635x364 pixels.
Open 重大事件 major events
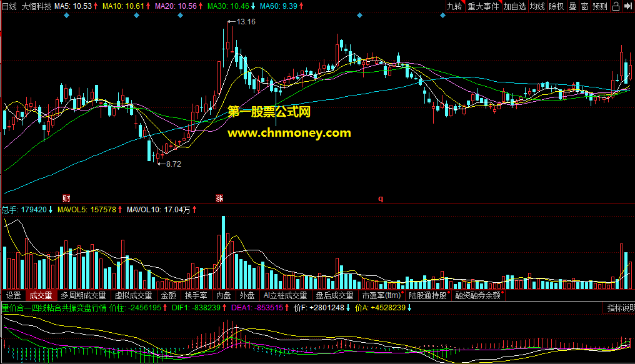[484, 6]
